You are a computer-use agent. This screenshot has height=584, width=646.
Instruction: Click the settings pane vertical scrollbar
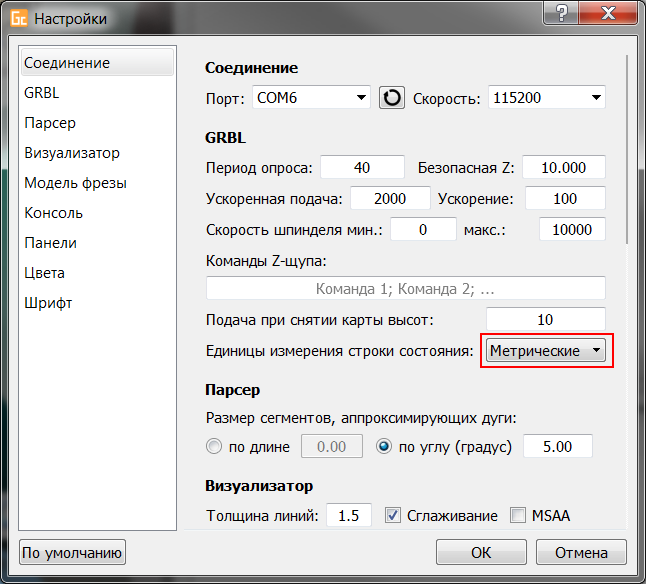627,149
